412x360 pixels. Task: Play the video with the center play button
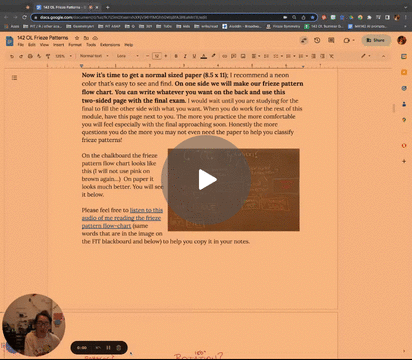206,180
